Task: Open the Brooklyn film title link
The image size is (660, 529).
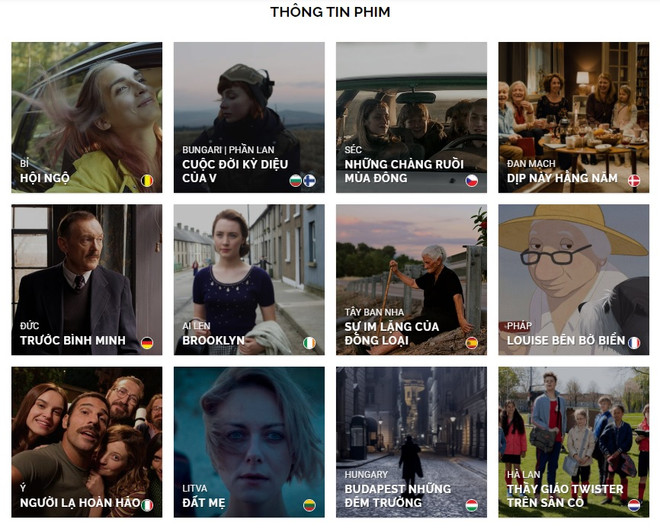Action: click(x=213, y=340)
